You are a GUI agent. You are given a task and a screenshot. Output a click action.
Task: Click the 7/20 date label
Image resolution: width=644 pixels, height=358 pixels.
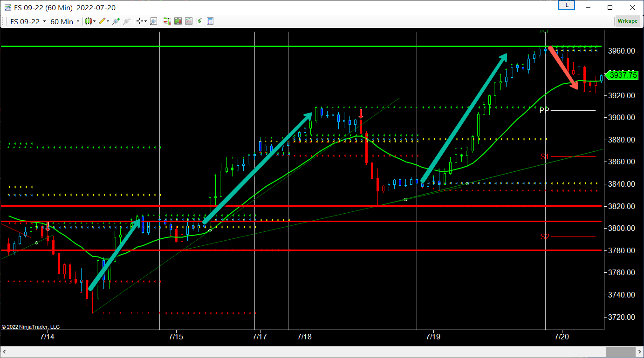[x=562, y=337]
